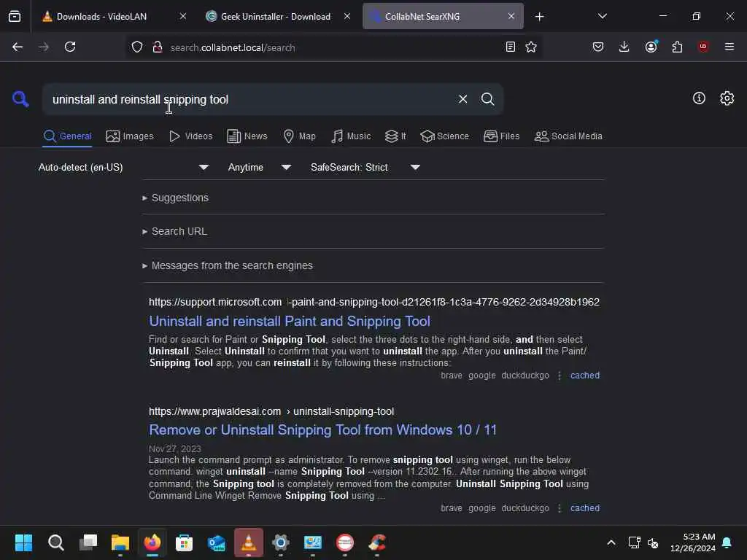The height and width of the screenshot is (560, 747).
Task: Select the Videos search category
Action: (x=190, y=136)
